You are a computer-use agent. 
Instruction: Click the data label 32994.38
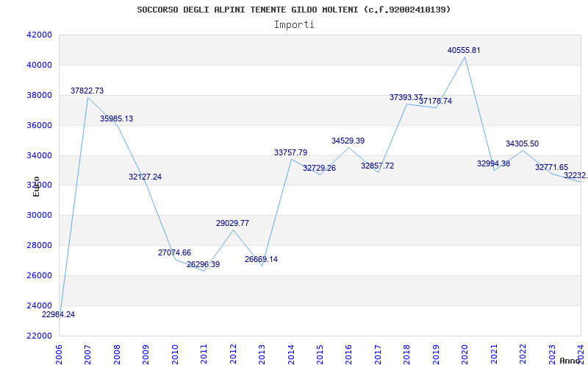(493, 163)
